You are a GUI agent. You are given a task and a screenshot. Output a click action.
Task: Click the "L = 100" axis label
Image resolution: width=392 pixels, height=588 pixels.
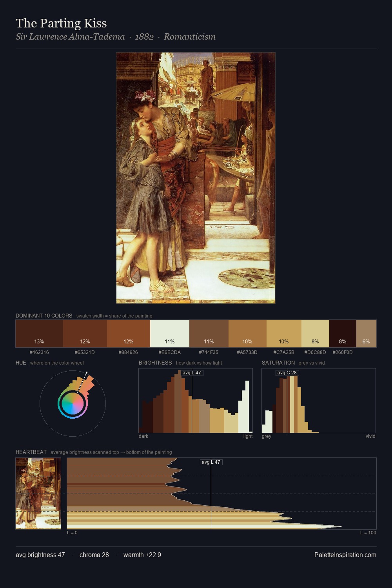(x=368, y=533)
